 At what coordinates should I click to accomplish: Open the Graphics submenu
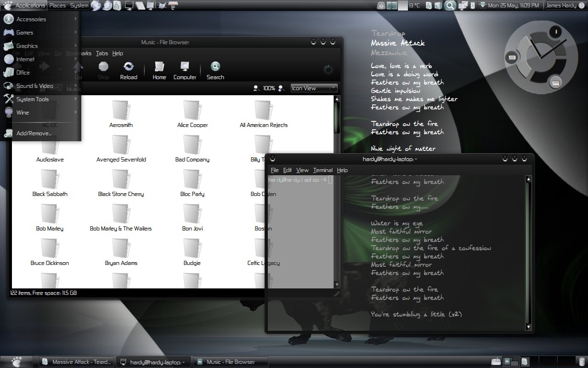(x=41, y=46)
